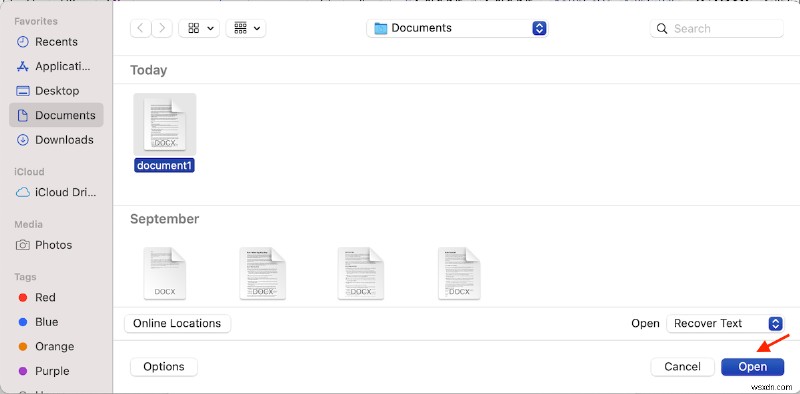
Task: Select iCloud Drive in the sidebar
Action: [x=56, y=193]
